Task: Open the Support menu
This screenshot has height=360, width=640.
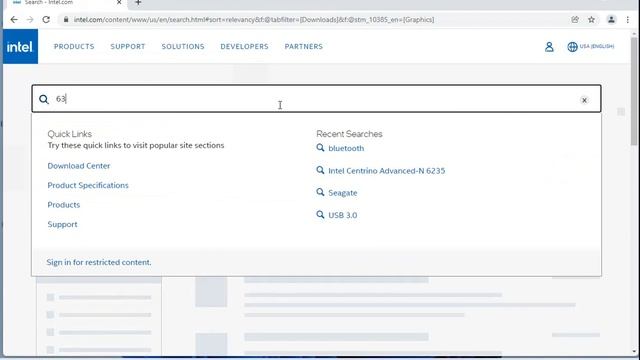Action: tap(128, 47)
